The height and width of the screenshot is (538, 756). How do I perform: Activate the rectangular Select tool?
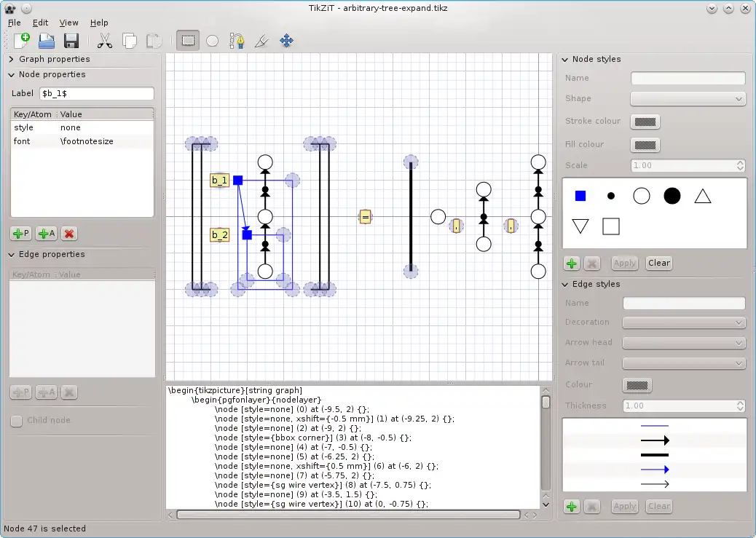(189, 41)
